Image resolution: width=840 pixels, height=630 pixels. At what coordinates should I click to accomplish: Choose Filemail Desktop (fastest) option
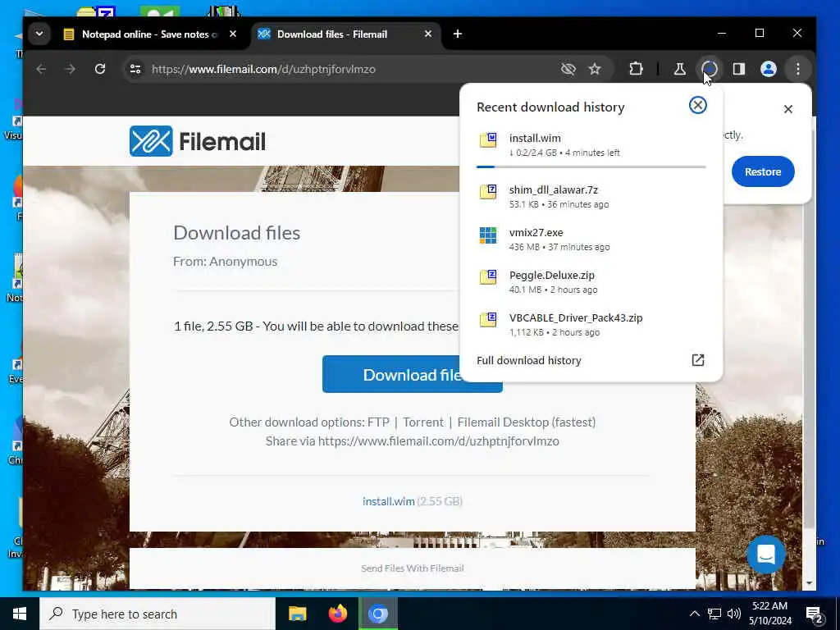(x=527, y=422)
